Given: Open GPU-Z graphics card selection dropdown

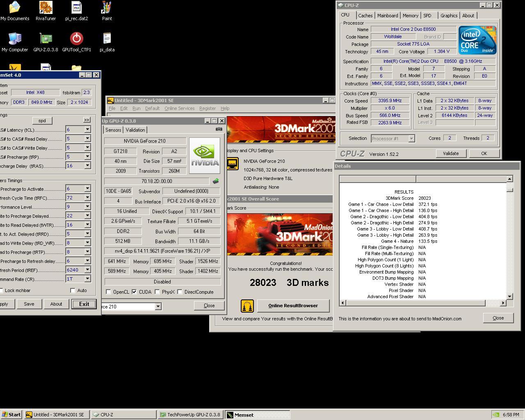Looking at the screenshot, I should point(158,306).
